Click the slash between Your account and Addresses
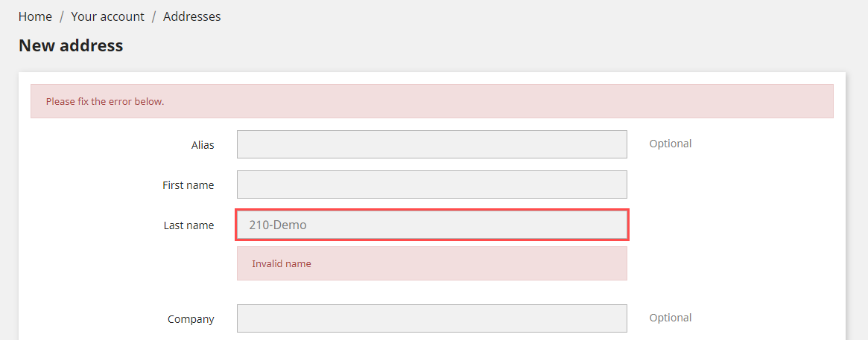This screenshot has width=868, height=340. [154, 16]
